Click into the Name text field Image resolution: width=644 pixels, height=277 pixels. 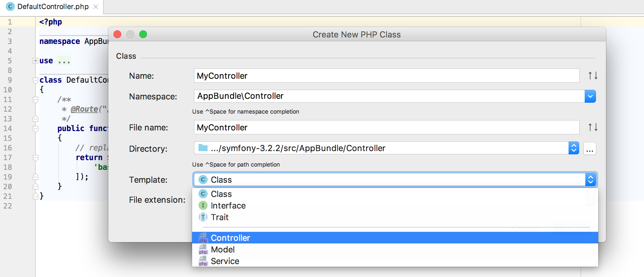pos(386,76)
